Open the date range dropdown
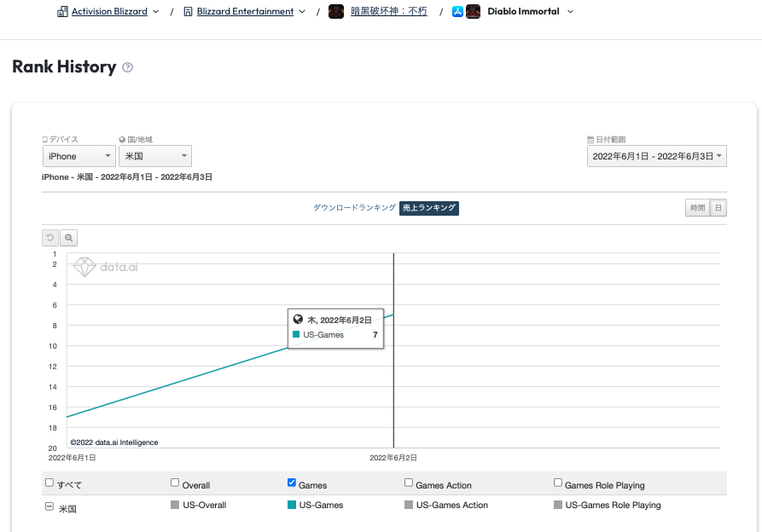 [656, 156]
